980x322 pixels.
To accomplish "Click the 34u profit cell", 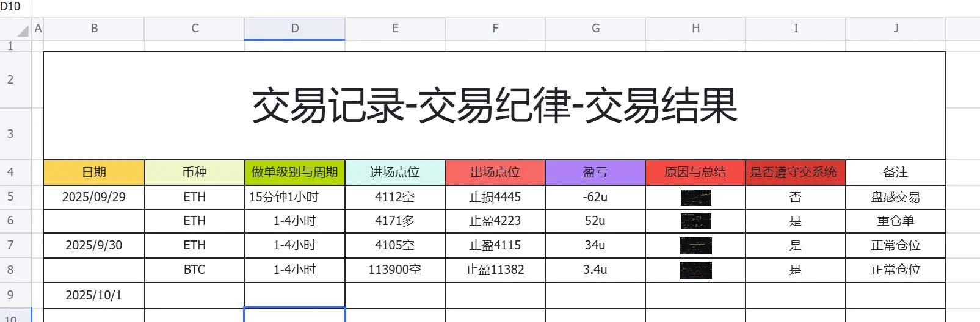I will point(595,245).
